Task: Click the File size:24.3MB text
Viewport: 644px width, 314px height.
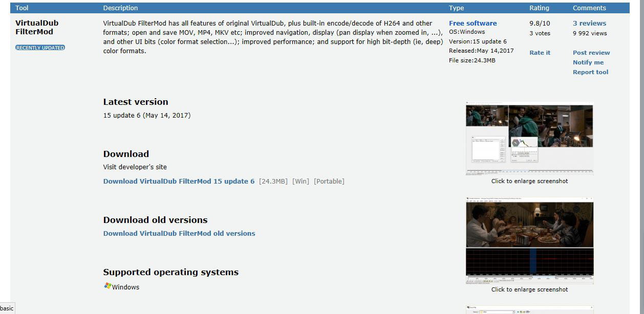Action: pyautogui.click(x=472, y=60)
